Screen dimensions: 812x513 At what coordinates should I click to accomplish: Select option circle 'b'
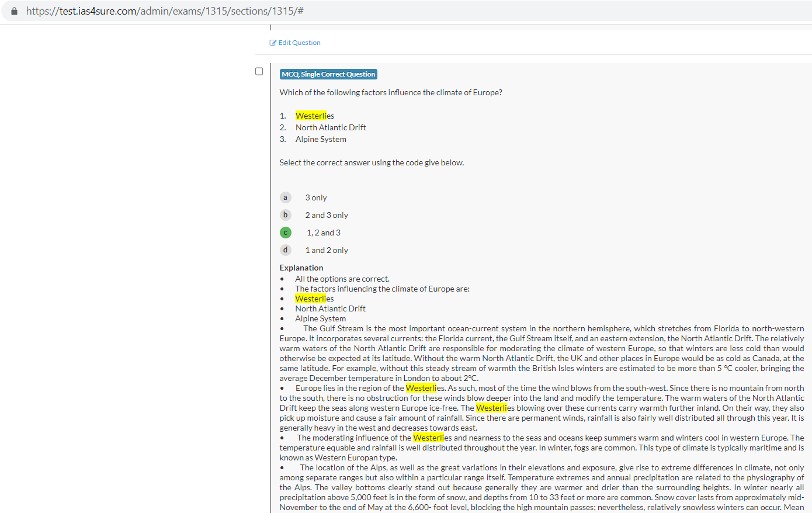pyautogui.click(x=285, y=215)
